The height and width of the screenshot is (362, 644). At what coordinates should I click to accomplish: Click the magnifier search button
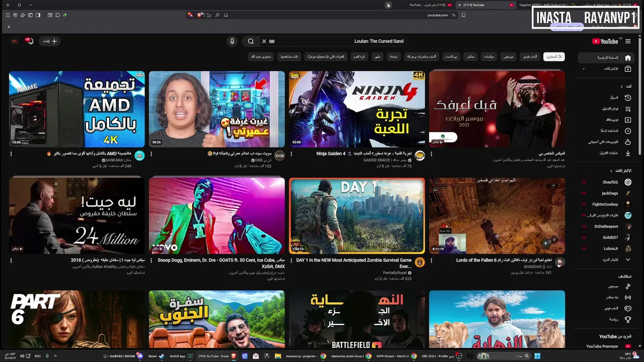tap(251, 41)
